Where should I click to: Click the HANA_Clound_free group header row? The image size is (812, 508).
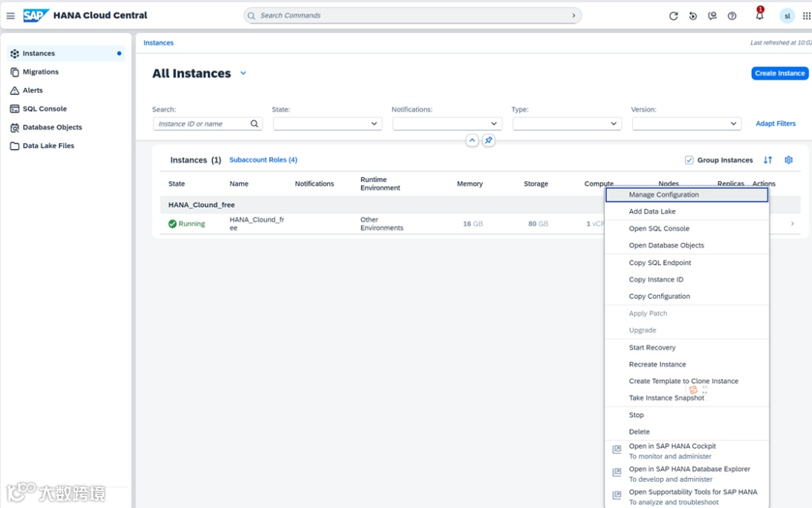[480, 205]
